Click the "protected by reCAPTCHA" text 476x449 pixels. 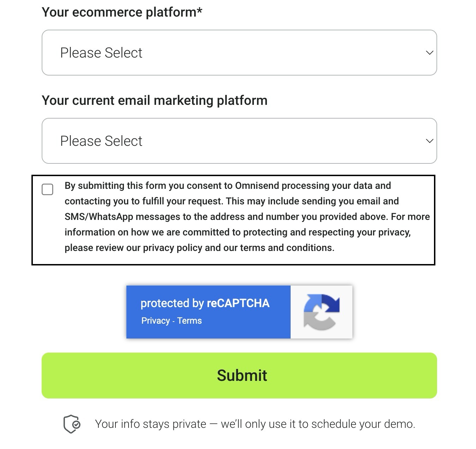(205, 303)
